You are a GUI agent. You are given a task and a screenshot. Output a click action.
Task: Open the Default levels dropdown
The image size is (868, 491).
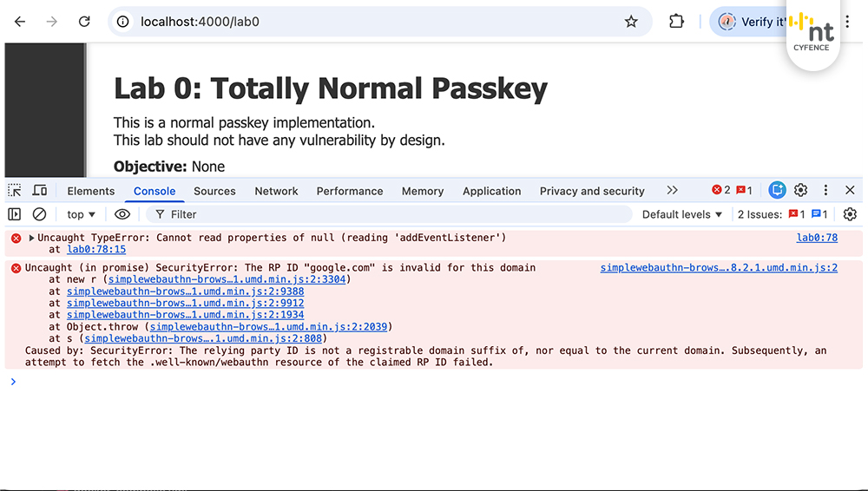point(682,214)
